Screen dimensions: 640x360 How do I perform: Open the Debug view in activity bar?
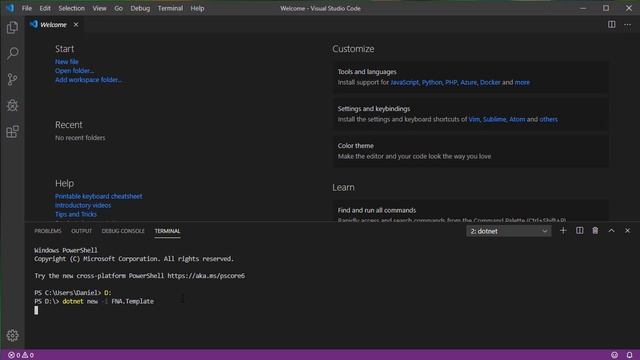[12, 105]
